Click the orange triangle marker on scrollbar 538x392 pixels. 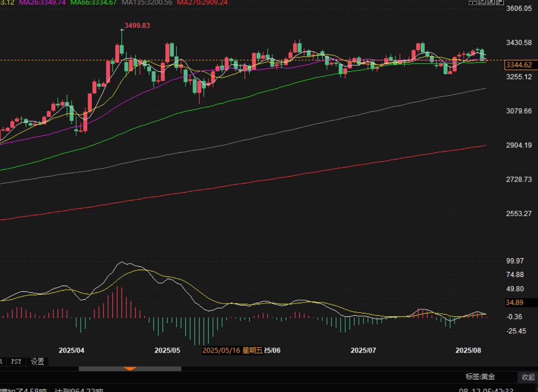click(x=130, y=368)
